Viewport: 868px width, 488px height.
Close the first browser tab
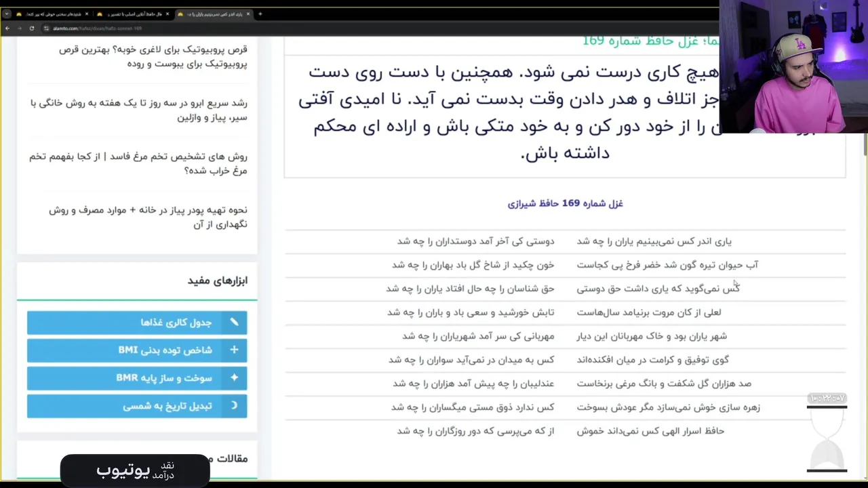pos(87,14)
